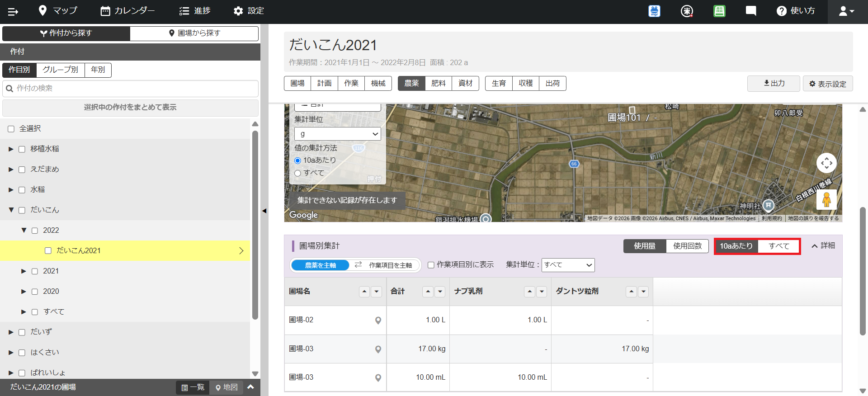Click the blue manager app icon
Viewport: 868px width, 396px height.
click(654, 11)
